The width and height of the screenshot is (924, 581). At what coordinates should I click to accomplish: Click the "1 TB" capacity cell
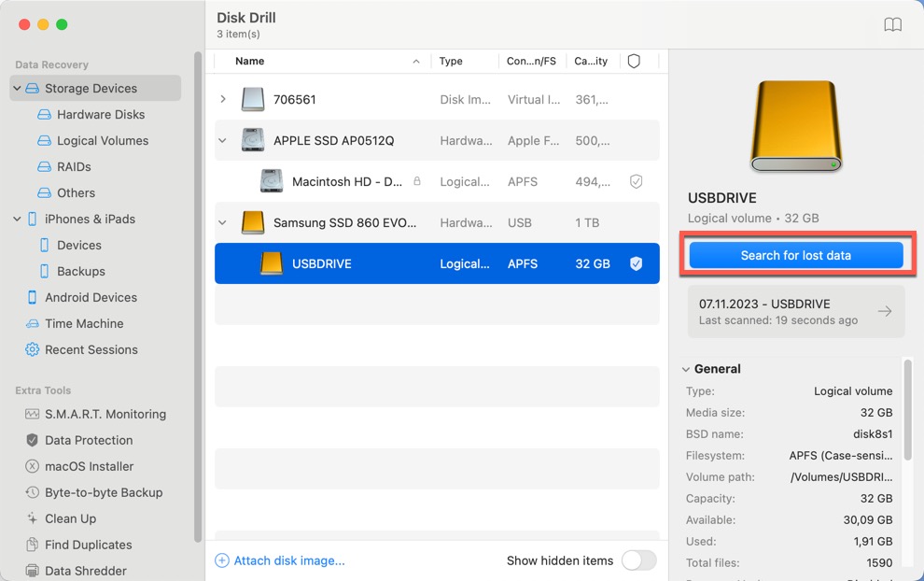[x=587, y=222]
